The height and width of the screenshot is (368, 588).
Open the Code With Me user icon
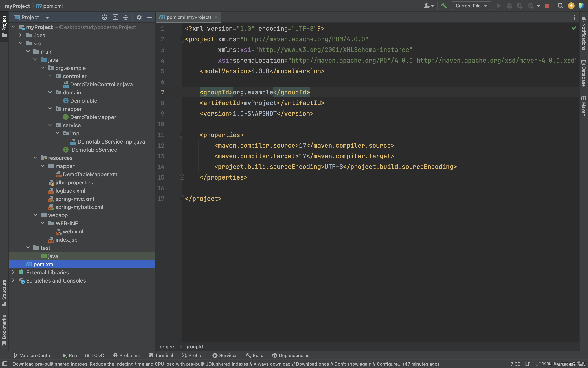[x=429, y=6]
